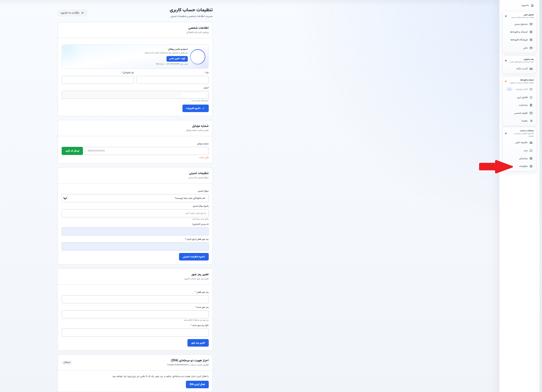The image size is (542, 392).
Task: Click the فعال کردن 2FA button
Action: click(197, 384)
